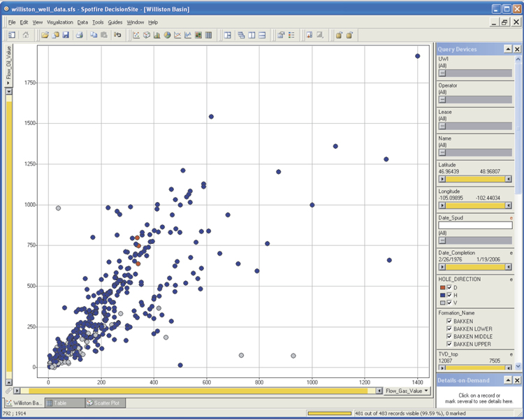This screenshot has height=420, width=524.
Task: Click the tile windows vertically icon
Action: (252, 35)
